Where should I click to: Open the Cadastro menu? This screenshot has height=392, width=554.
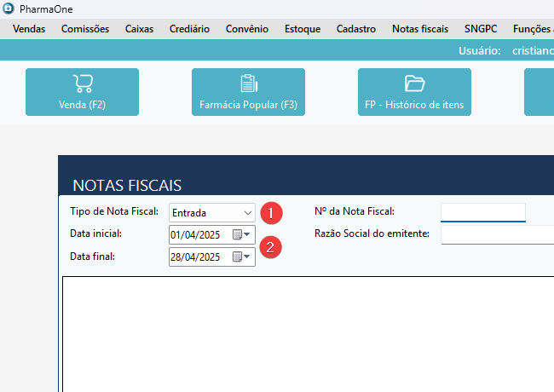pyautogui.click(x=355, y=29)
